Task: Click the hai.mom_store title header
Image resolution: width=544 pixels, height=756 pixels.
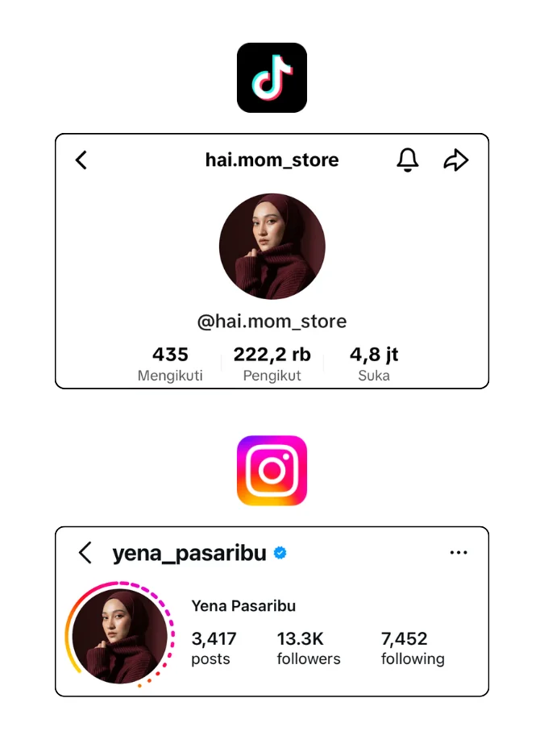Action: click(272, 160)
